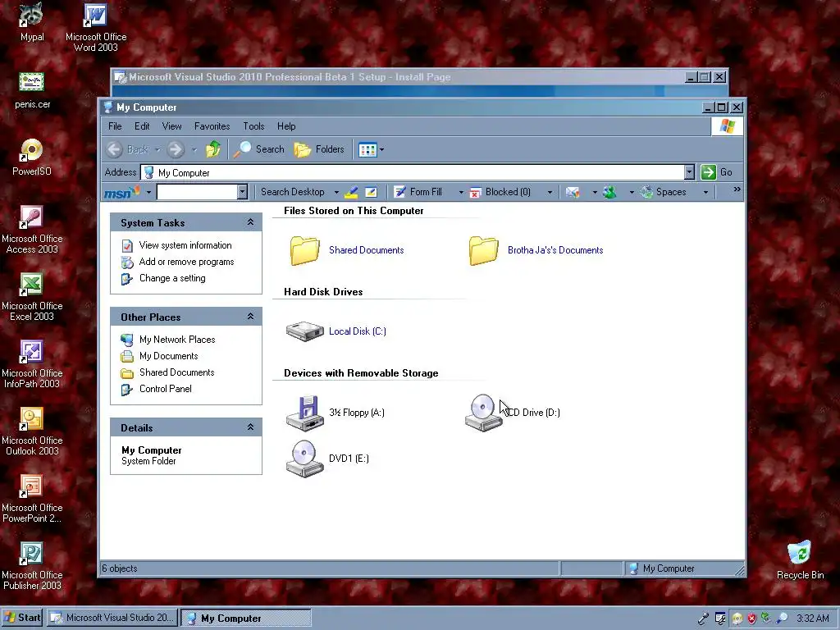Open the View menu

[172, 126]
